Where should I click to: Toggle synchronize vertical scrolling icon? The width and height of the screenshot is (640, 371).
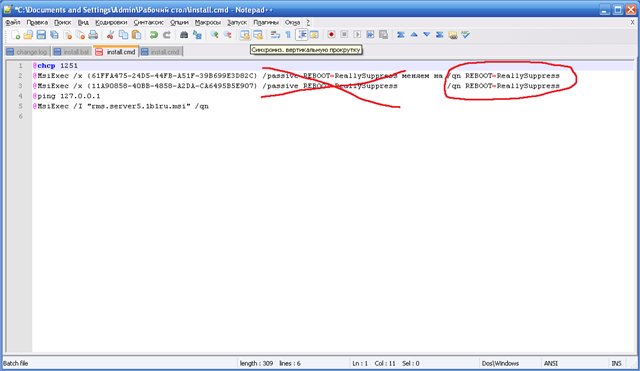tap(244, 35)
